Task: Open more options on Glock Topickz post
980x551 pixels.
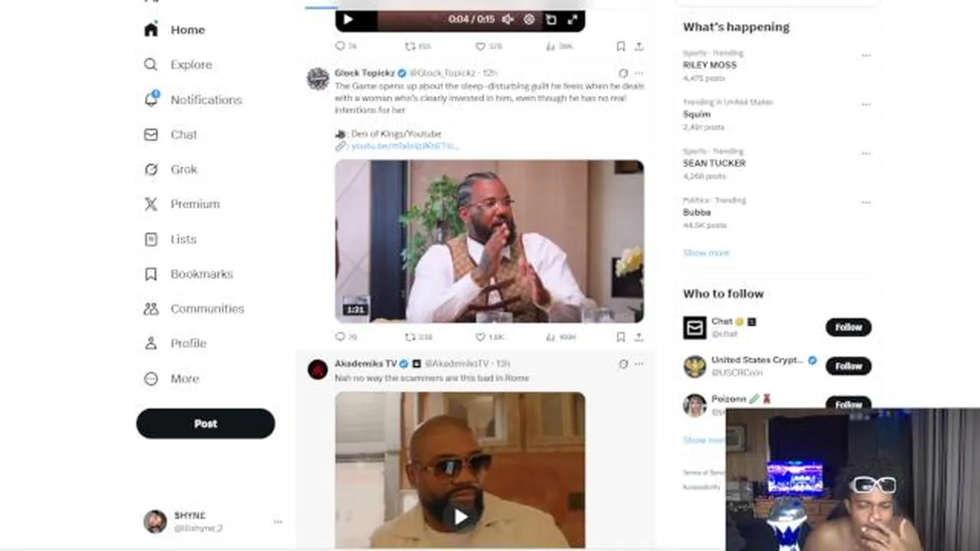Action: 639,73
